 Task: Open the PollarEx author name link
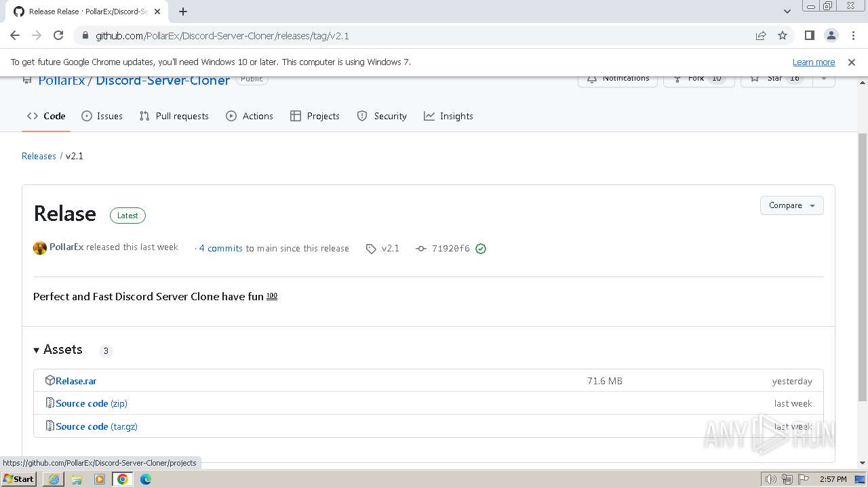[x=66, y=247]
